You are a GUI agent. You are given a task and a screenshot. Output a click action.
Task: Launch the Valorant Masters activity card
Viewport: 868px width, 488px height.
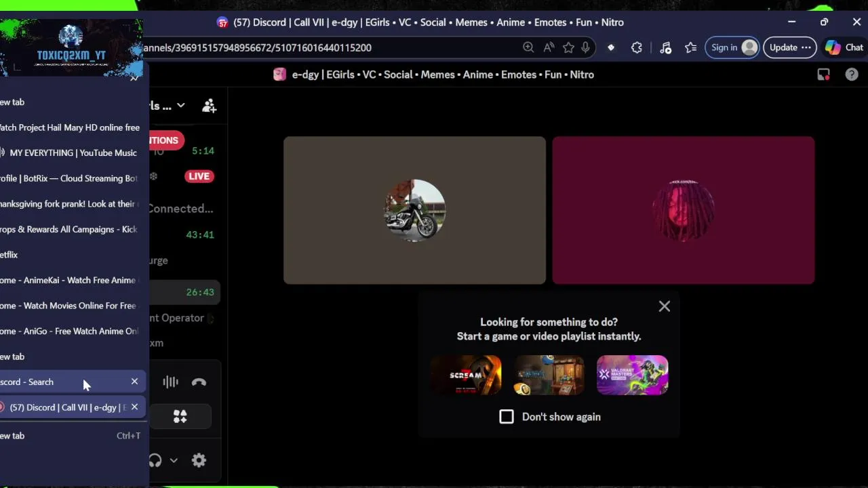[632, 375]
